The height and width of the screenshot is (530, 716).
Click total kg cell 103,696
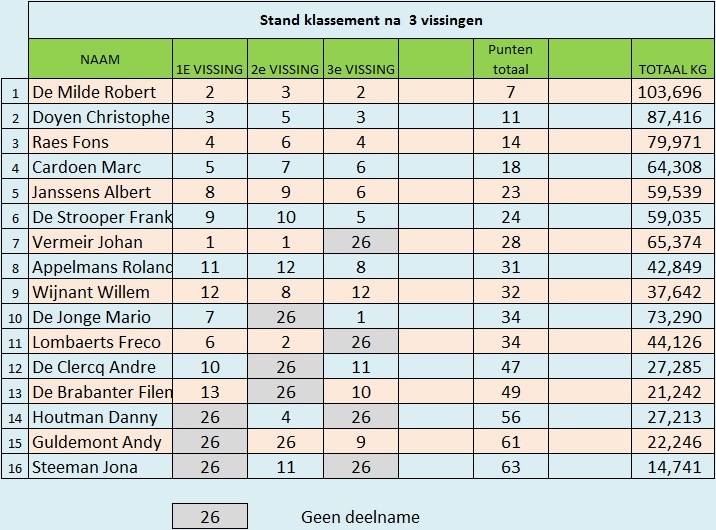[673, 92]
